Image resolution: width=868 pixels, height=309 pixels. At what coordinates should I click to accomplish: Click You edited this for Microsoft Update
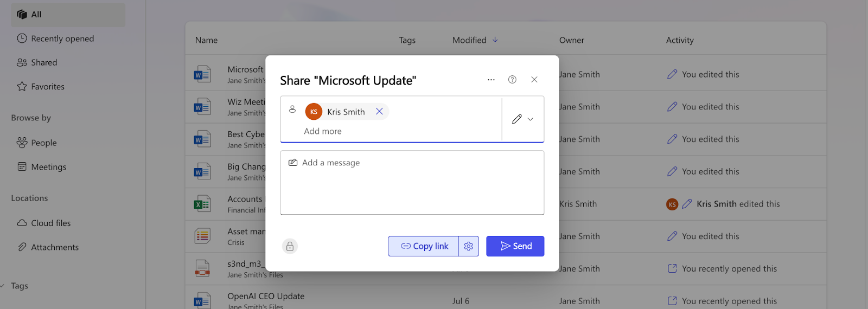tap(710, 74)
